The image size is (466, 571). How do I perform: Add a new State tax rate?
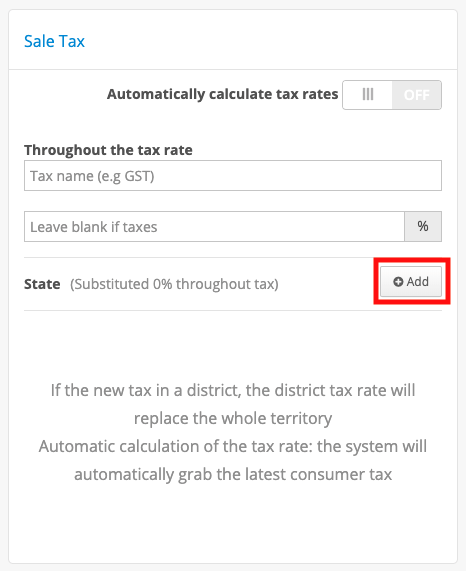click(411, 281)
